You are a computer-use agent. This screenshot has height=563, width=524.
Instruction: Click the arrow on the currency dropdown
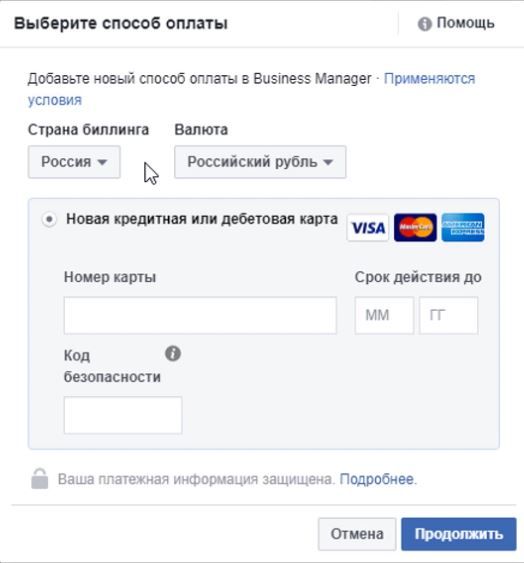pos(328,162)
